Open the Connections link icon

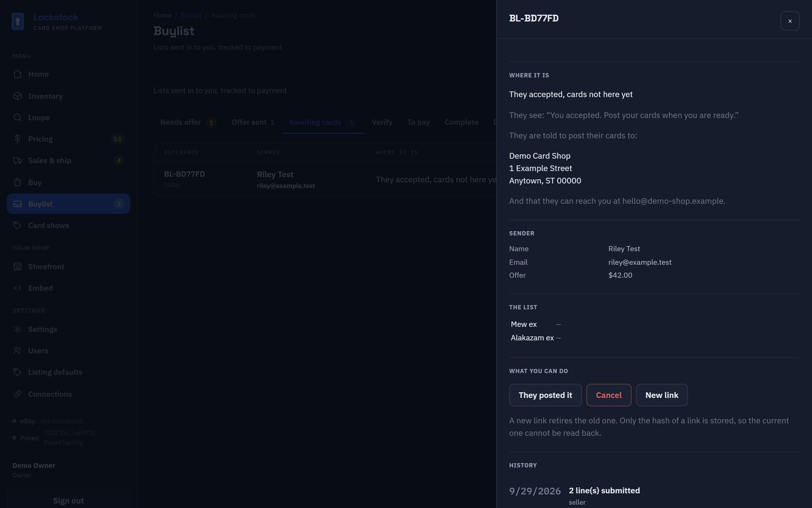point(17,394)
